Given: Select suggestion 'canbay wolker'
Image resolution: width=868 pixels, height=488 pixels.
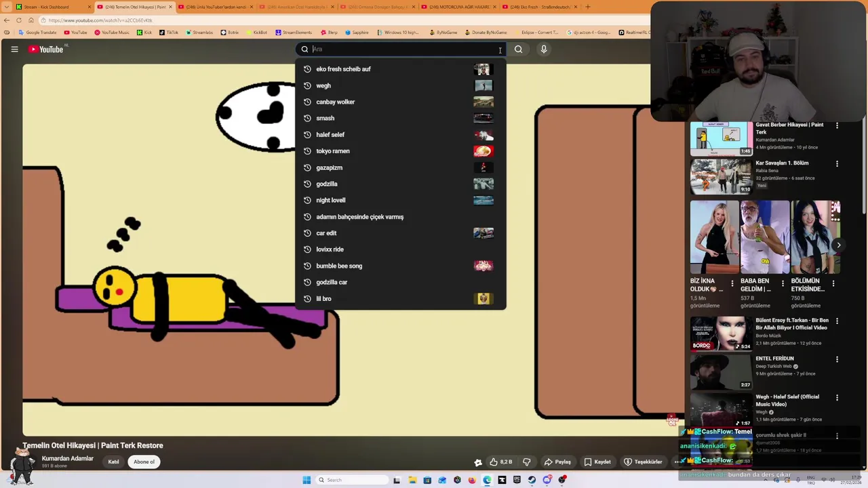Looking at the screenshot, I should pos(400,102).
